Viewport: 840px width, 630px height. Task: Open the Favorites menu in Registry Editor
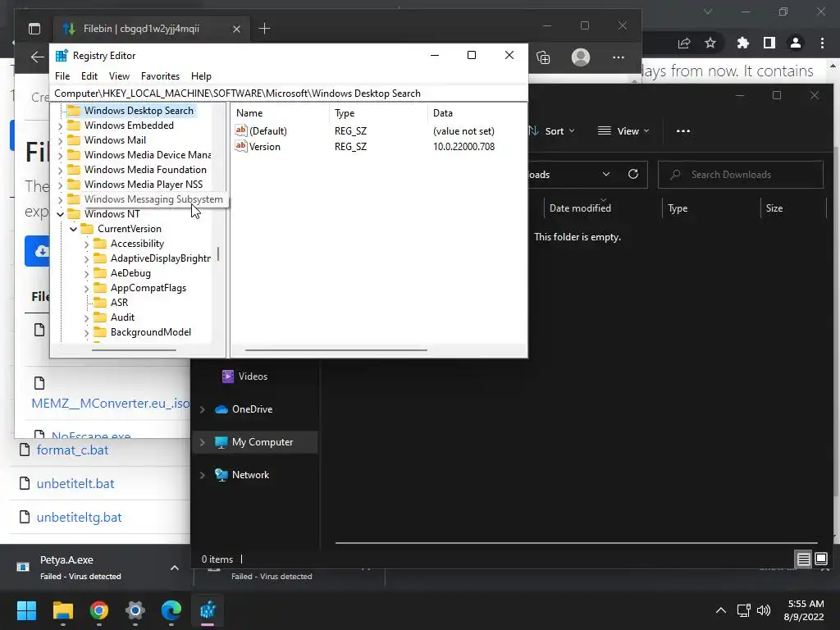(x=160, y=76)
